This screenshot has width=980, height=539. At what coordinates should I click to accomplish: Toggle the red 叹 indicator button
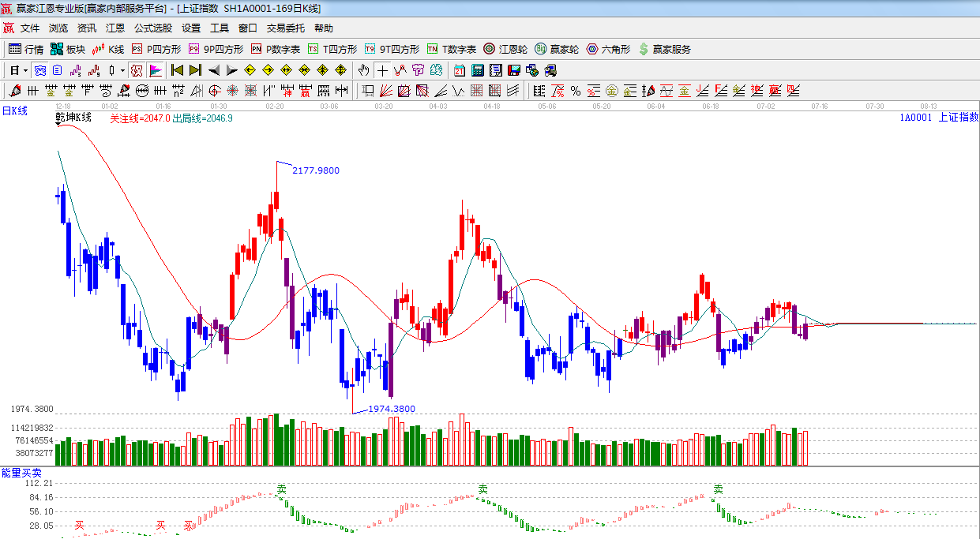pos(137,70)
